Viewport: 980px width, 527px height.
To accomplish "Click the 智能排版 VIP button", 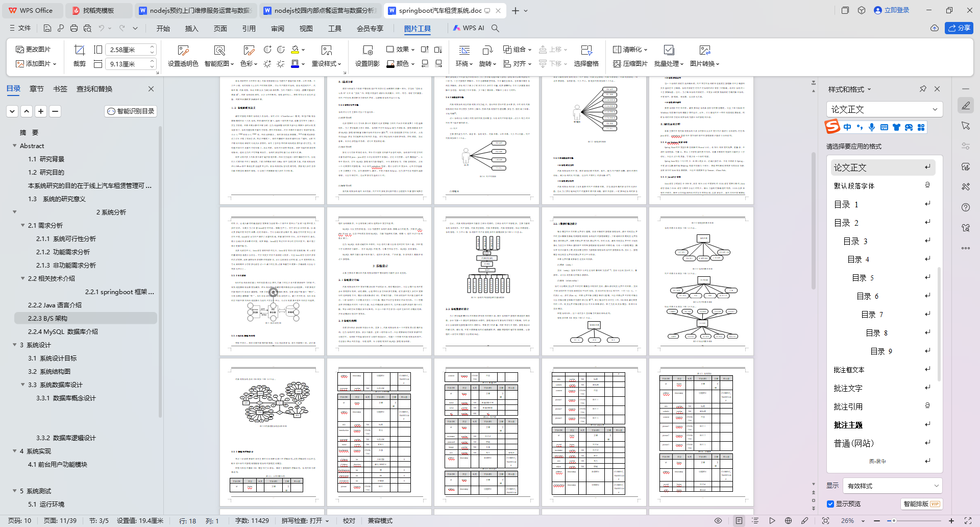I will click(x=921, y=504).
